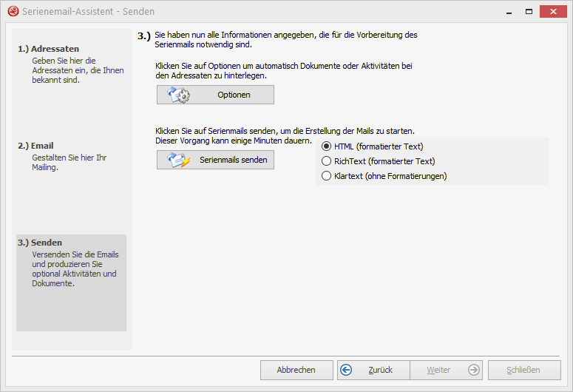The width and height of the screenshot is (573, 392).
Task: Click the greyed forward arrow icon beside Weiter
Action: (474, 370)
